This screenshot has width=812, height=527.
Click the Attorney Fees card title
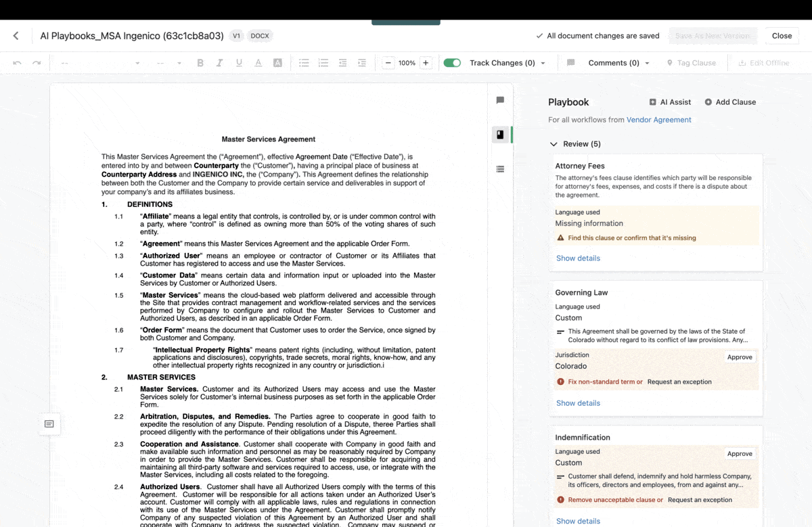580,166
